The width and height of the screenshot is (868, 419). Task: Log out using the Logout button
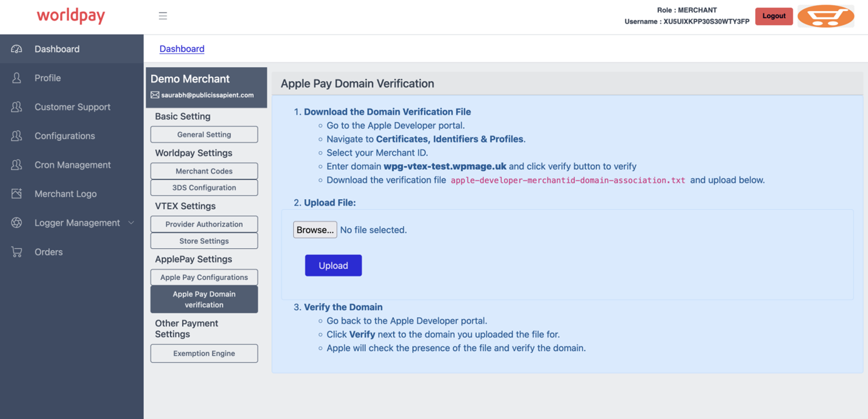coord(773,16)
